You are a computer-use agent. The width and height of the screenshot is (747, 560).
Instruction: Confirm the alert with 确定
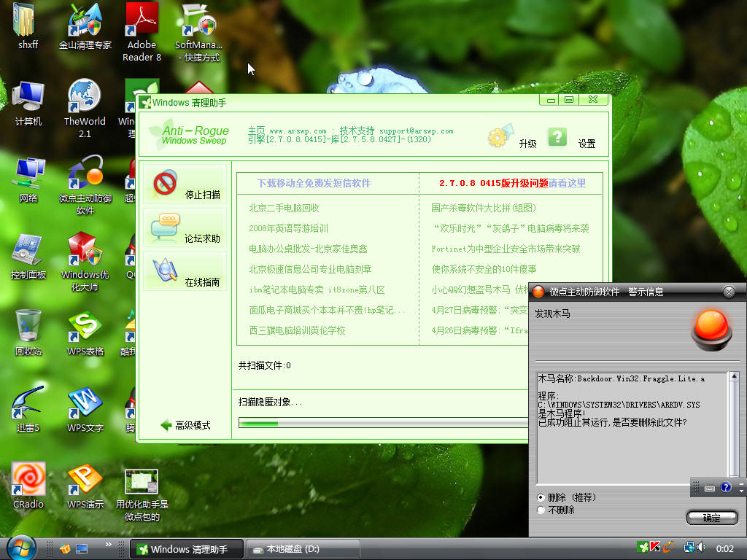click(712, 518)
